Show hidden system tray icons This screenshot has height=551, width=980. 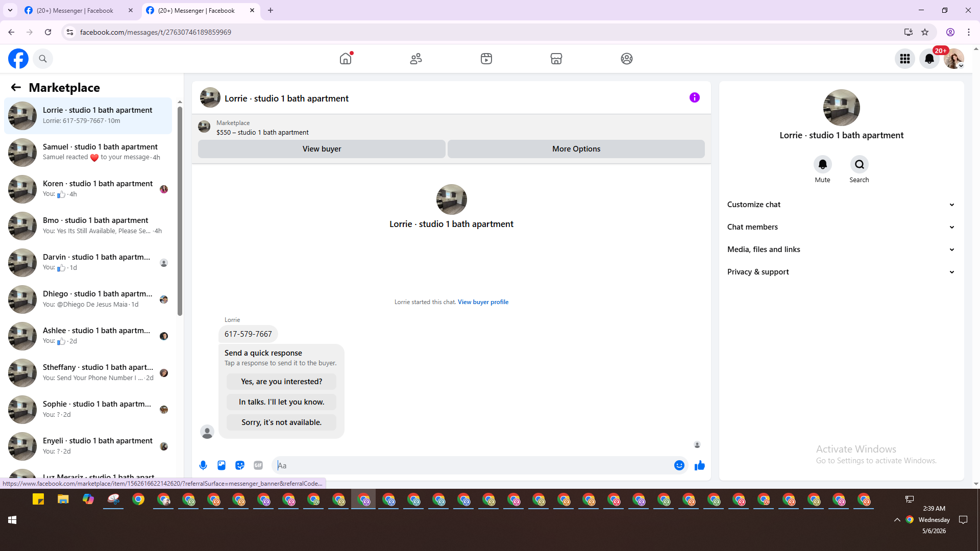tap(897, 520)
